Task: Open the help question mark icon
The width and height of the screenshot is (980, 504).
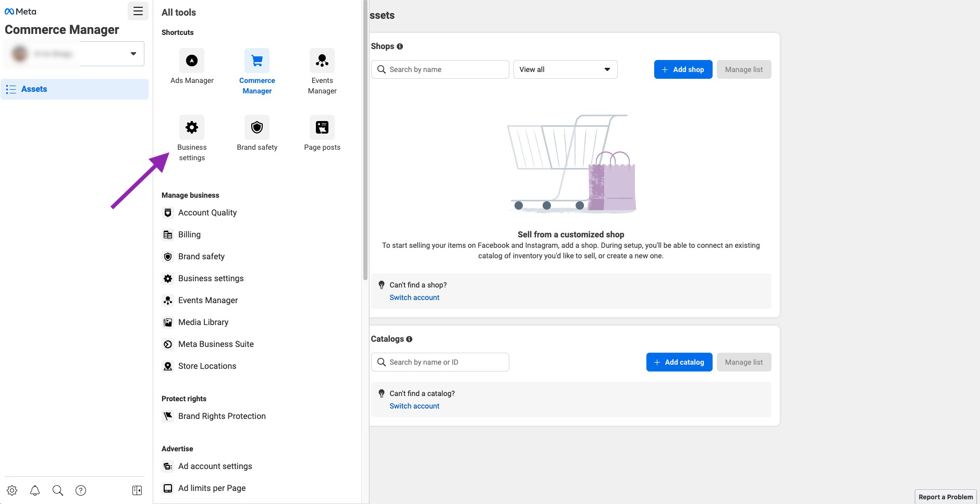Action: [81, 490]
